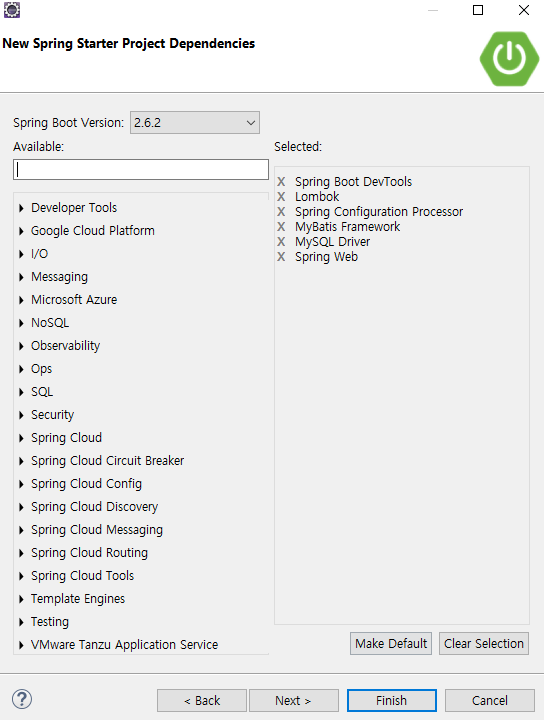Screen dimensions: 544x720
Task: Select the Spring Cloud tree row
Action: [67, 438]
